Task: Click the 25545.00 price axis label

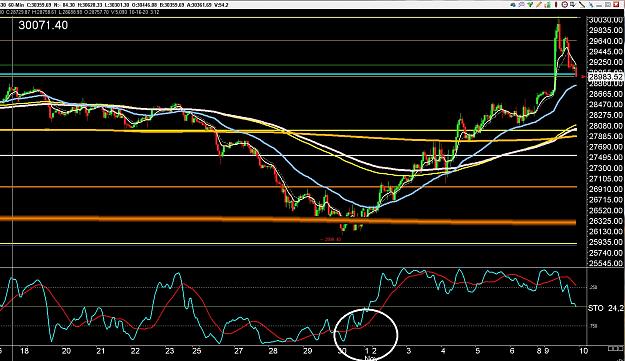Action: (x=605, y=263)
